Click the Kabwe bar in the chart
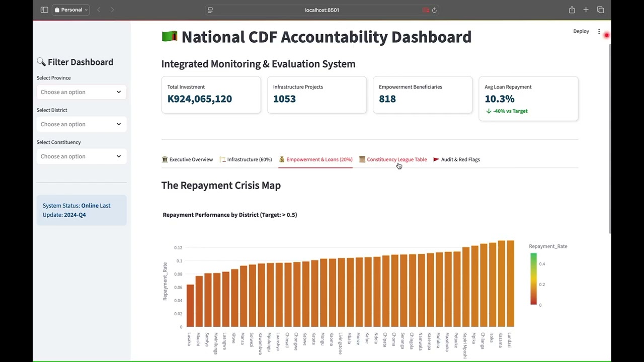The width and height of the screenshot is (644, 362). tap(305, 294)
